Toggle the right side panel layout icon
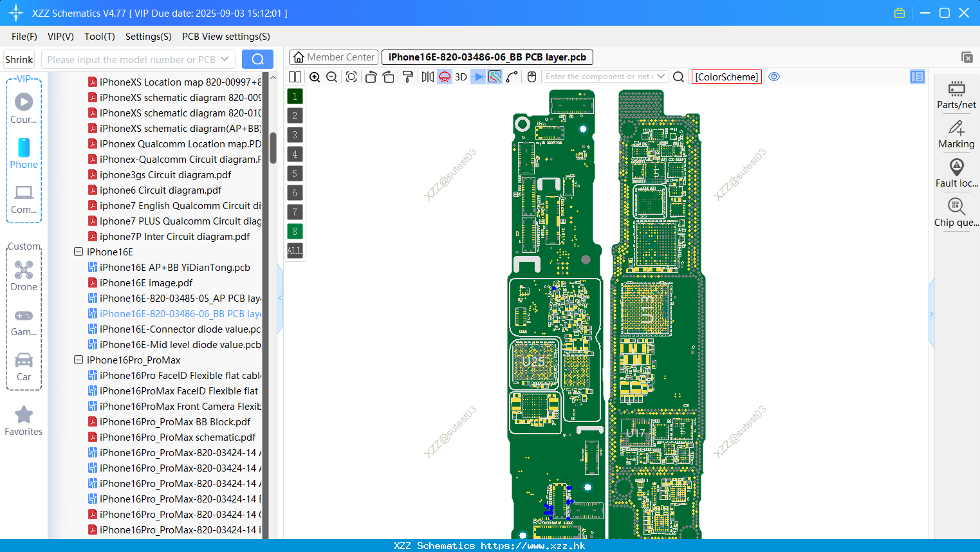This screenshot has width=980, height=552. coord(918,77)
